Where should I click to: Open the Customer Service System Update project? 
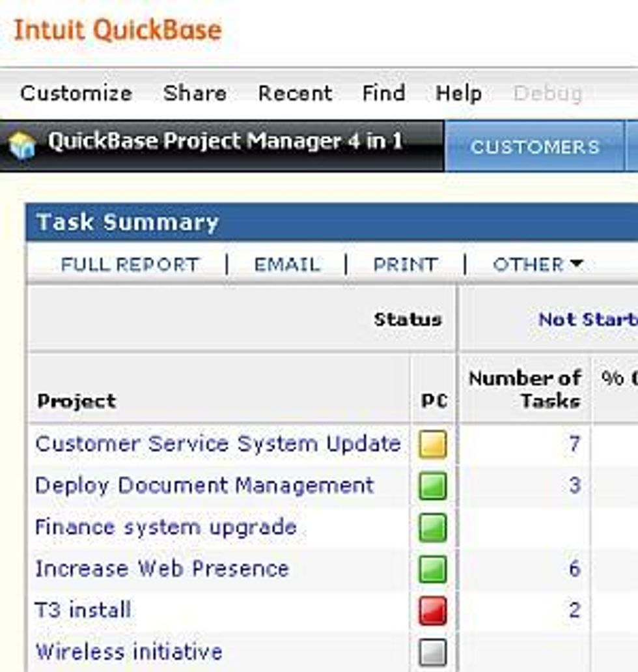click(218, 444)
